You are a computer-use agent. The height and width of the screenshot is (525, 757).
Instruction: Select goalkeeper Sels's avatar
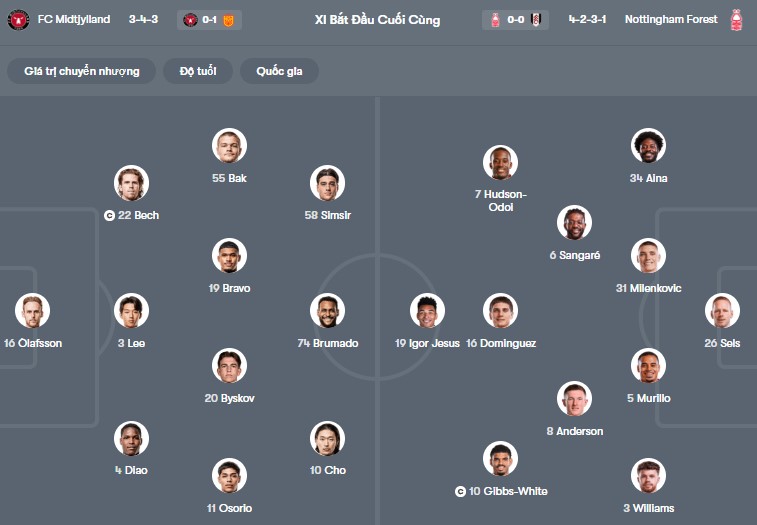722,311
